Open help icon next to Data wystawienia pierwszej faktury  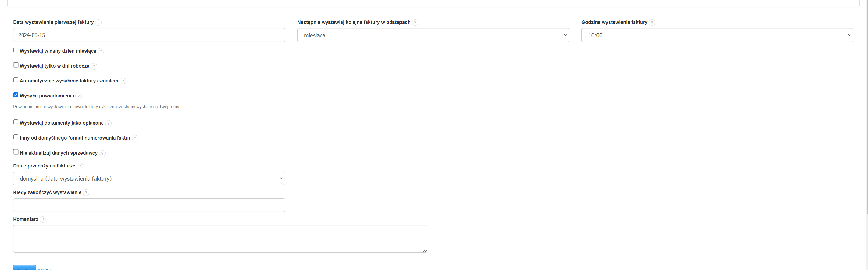pos(98,23)
